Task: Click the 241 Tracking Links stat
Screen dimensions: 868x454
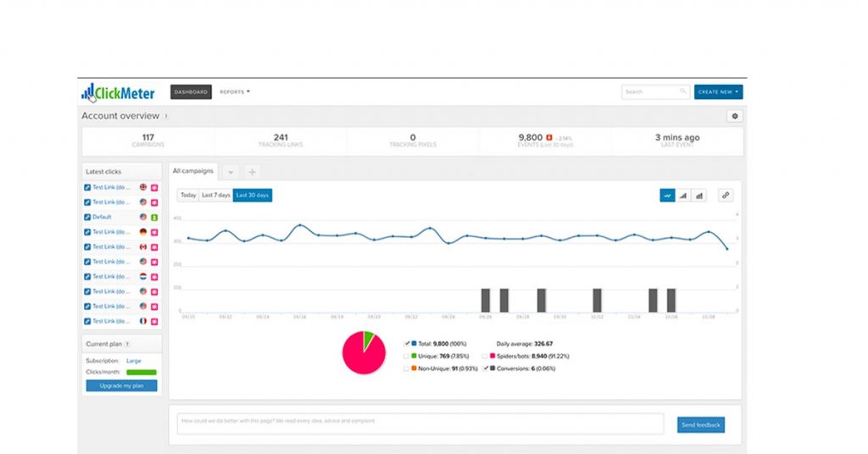Action: point(281,141)
